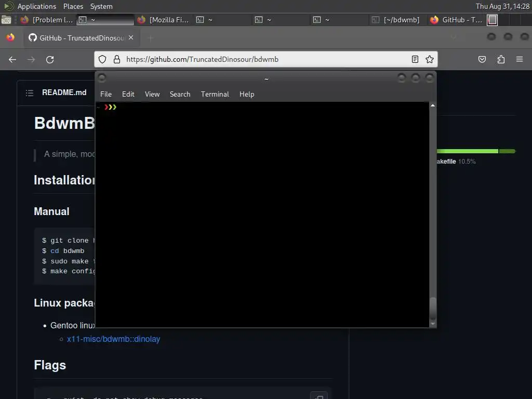Open the terminal Help menu
Screen dimensions: 532x399
pos(247,95)
